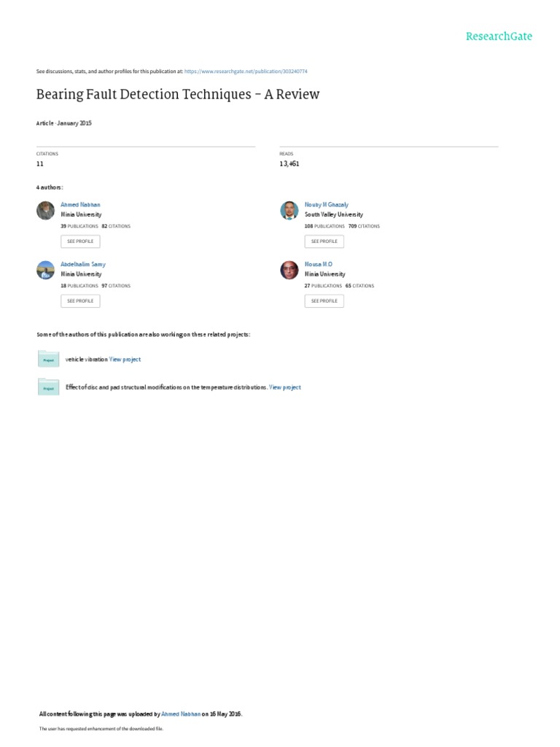Click Nouby M Ghazaly's avatar picture
Image resolution: width=560 pixels, height=747 pixels.
(x=289, y=210)
